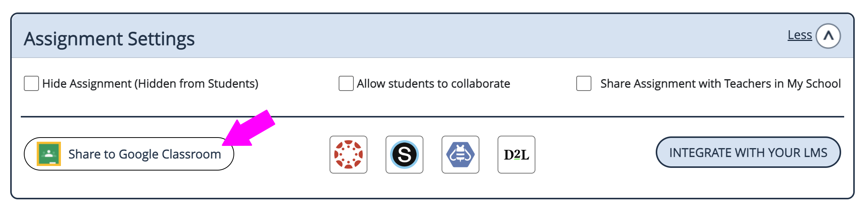This screenshot has width=868, height=216.
Task: Open INTEGRATE WITH YOUR LMS button
Action: pos(748,152)
